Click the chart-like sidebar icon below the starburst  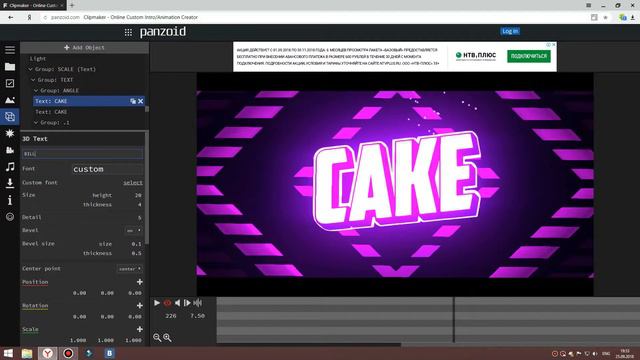[10, 150]
